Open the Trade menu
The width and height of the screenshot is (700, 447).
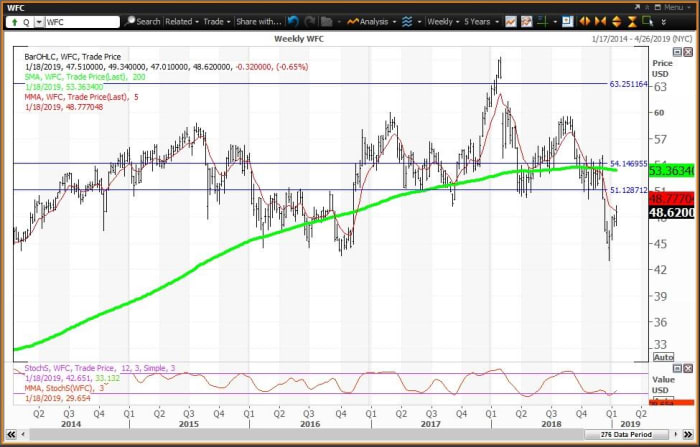coord(215,21)
